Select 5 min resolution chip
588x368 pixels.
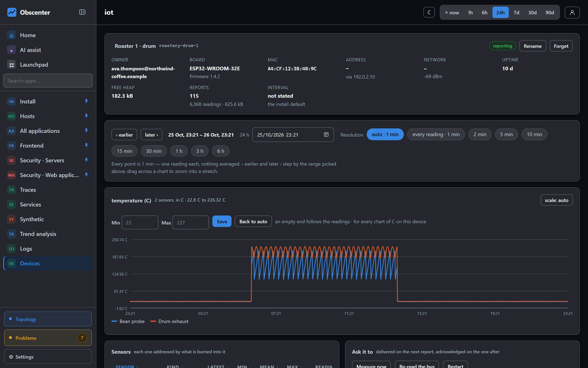(506, 134)
